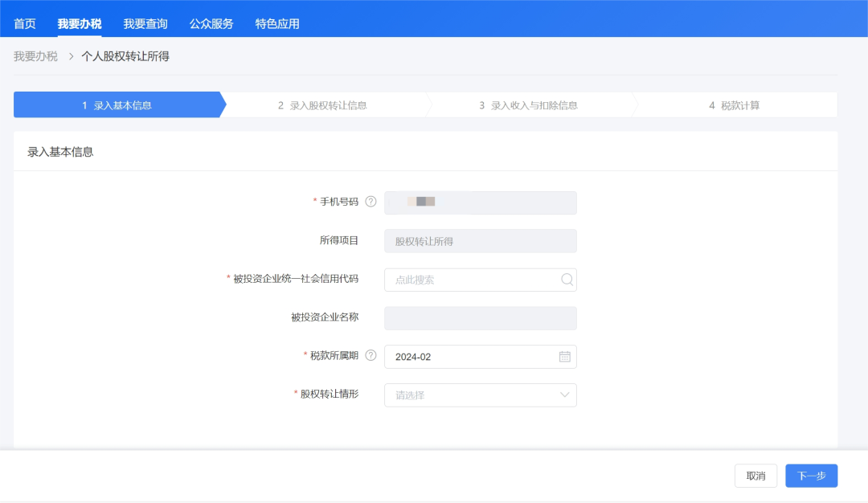Click 我要办税 breadcrumb link
The image size is (868, 503).
35,56
